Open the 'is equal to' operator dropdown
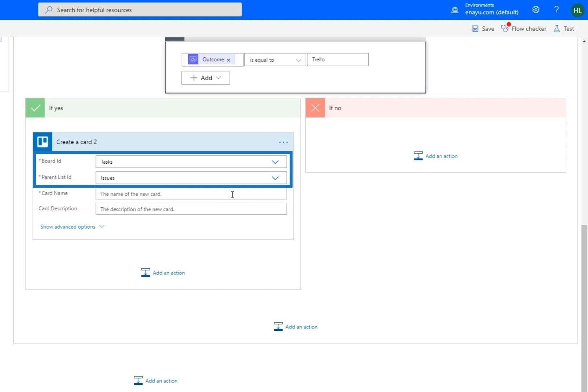 pos(275,60)
